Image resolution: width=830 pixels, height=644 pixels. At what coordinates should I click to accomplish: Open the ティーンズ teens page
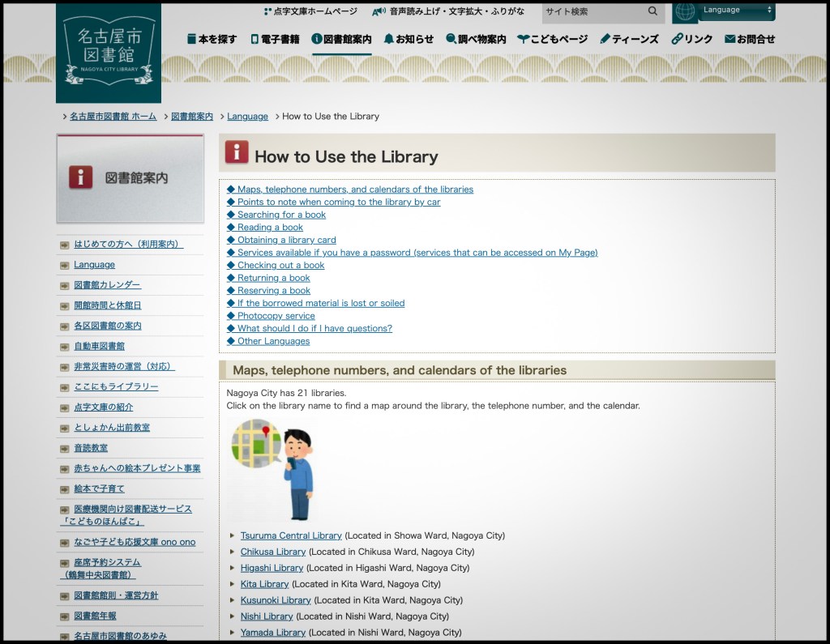(x=629, y=39)
